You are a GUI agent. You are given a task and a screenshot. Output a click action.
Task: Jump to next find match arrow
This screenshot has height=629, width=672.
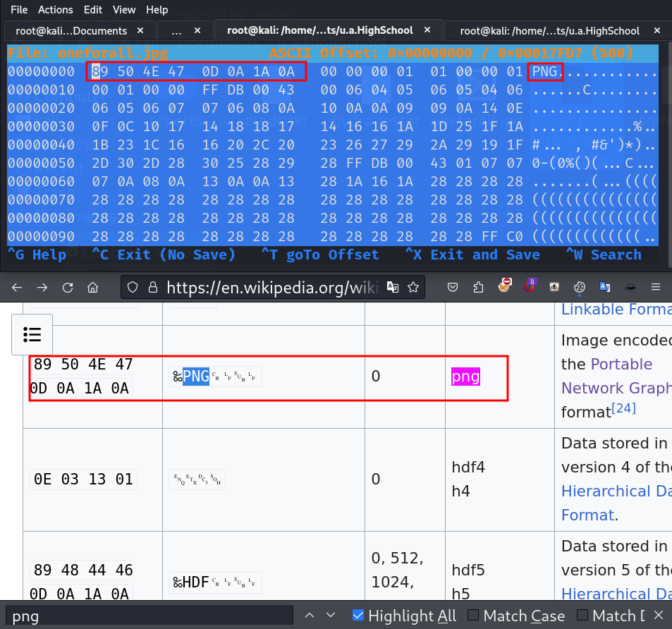click(x=331, y=616)
